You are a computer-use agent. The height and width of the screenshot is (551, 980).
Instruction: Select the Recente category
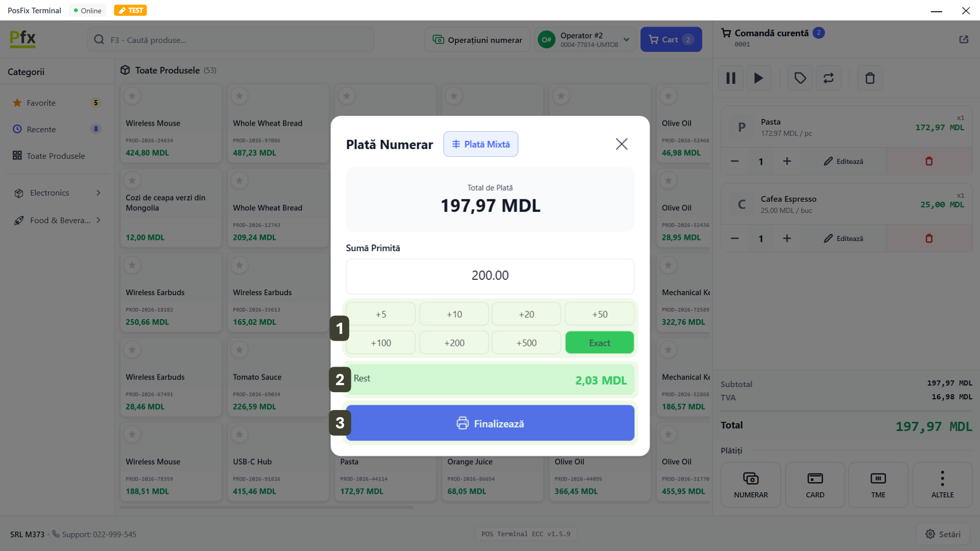pos(41,129)
